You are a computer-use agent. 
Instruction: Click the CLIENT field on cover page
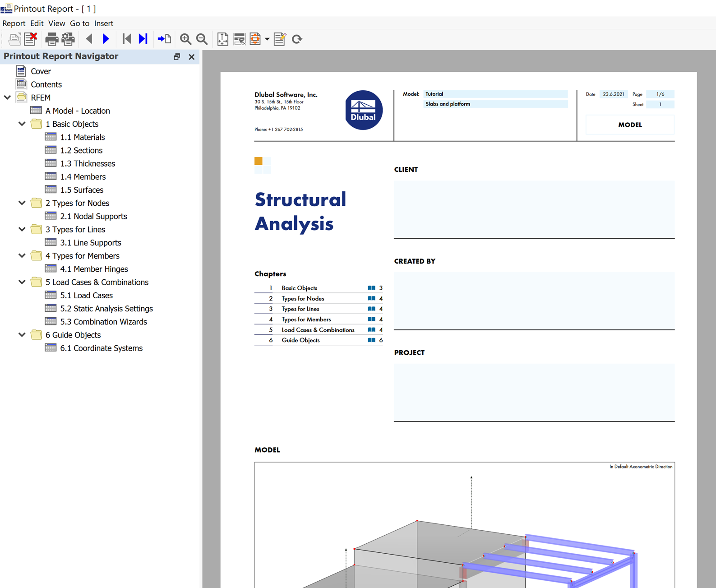pyautogui.click(x=534, y=209)
